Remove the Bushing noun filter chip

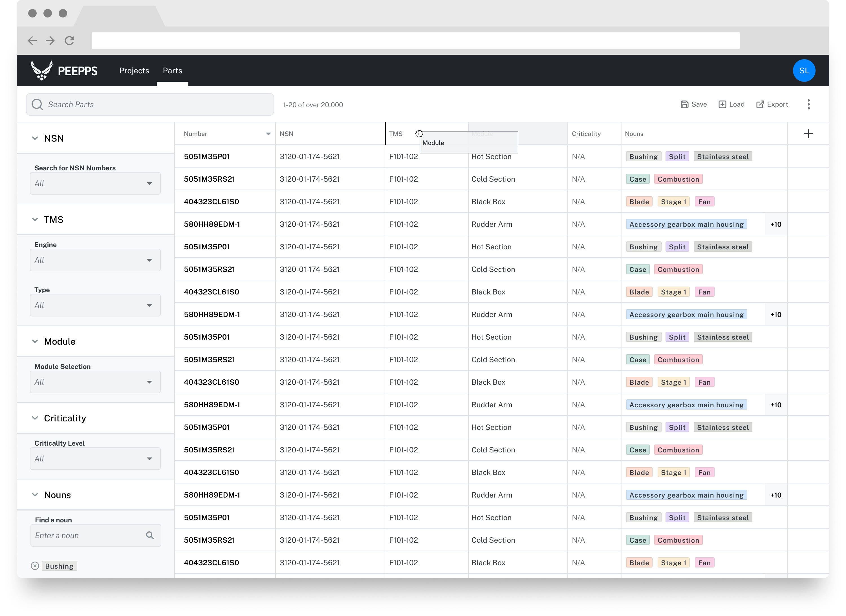35,566
